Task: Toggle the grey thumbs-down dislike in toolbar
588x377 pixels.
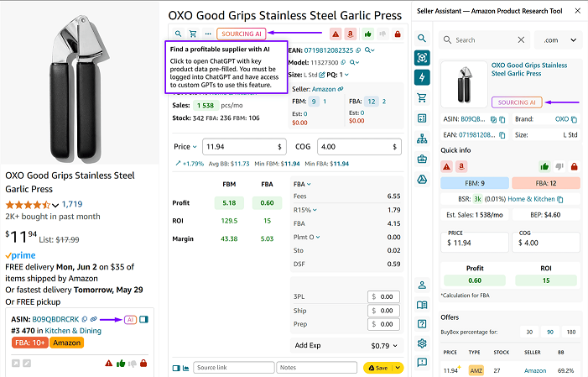Action: point(382,34)
